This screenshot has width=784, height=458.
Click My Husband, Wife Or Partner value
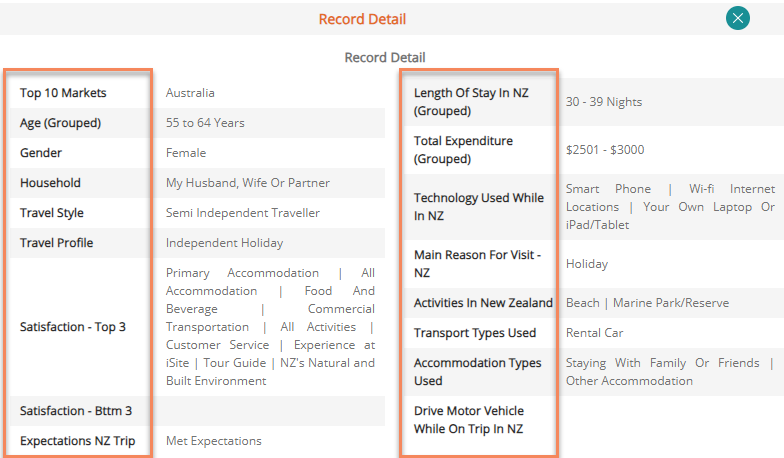(248, 183)
